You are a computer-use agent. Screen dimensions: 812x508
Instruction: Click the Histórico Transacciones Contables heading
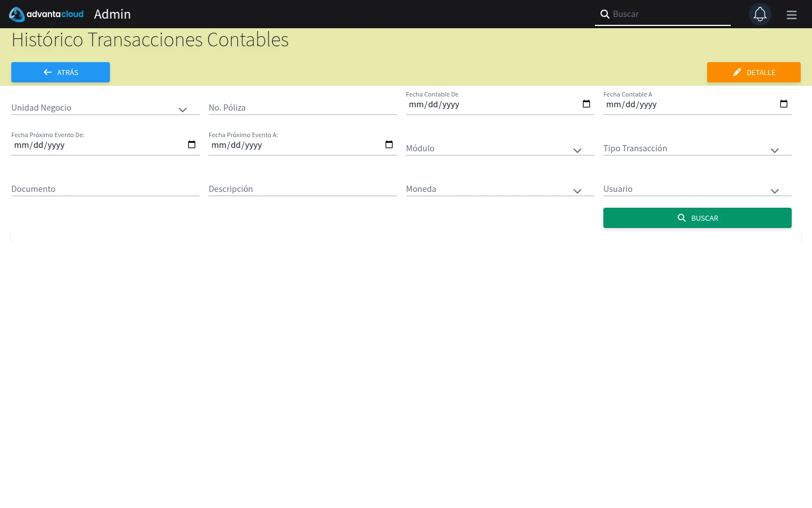click(x=150, y=40)
